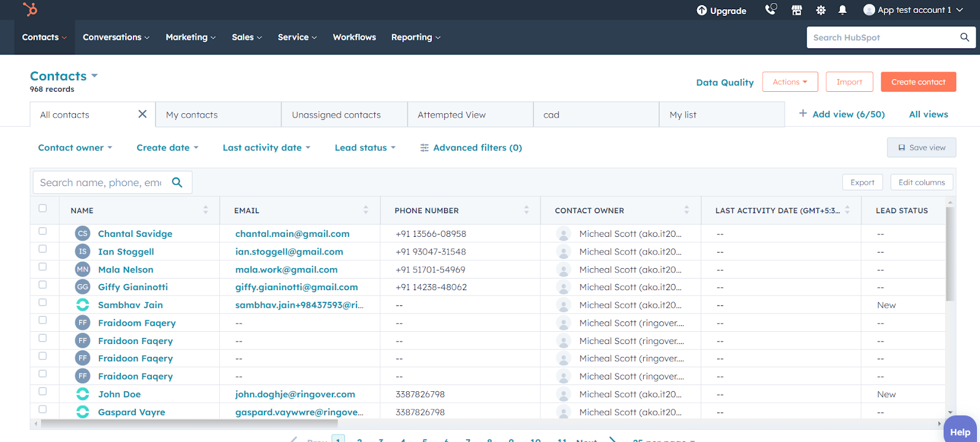Click the Advanced filters sliders icon
This screenshot has width=980, height=442.
click(x=424, y=148)
